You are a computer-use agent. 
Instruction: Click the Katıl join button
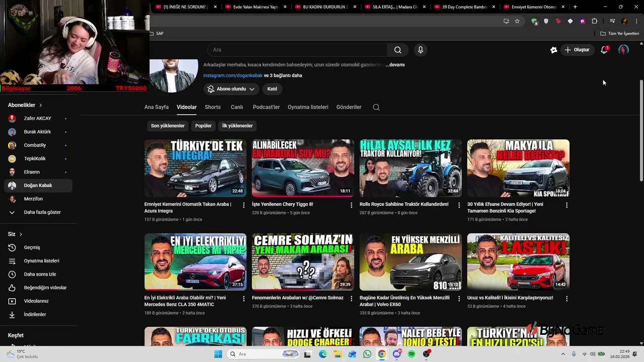coord(272,89)
